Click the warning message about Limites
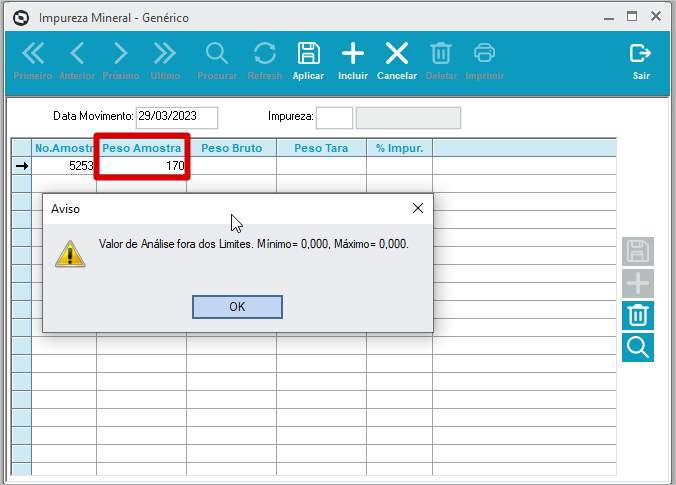 click(x=254, y=244)
